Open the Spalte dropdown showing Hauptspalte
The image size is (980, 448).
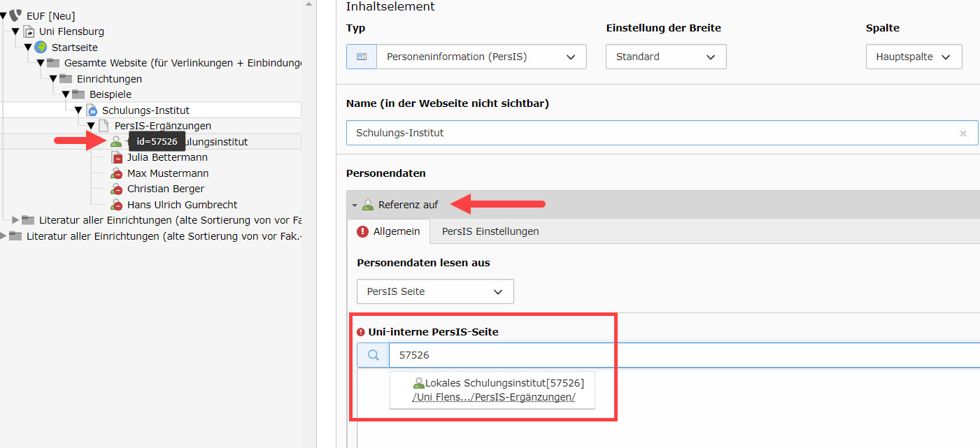(x=913, y=57)
